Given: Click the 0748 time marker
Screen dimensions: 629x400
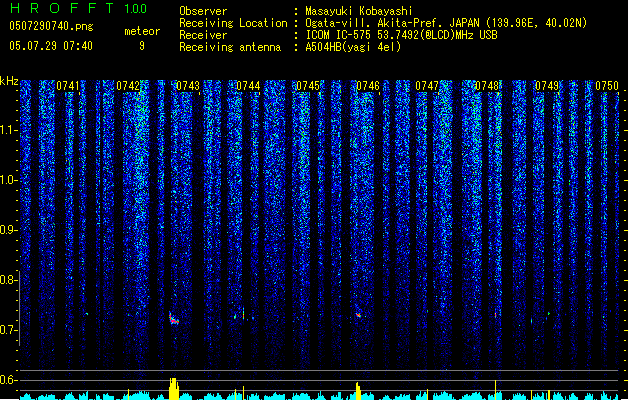Looking at the screenshot, I should pyautogui.click(x=487, y=86).
